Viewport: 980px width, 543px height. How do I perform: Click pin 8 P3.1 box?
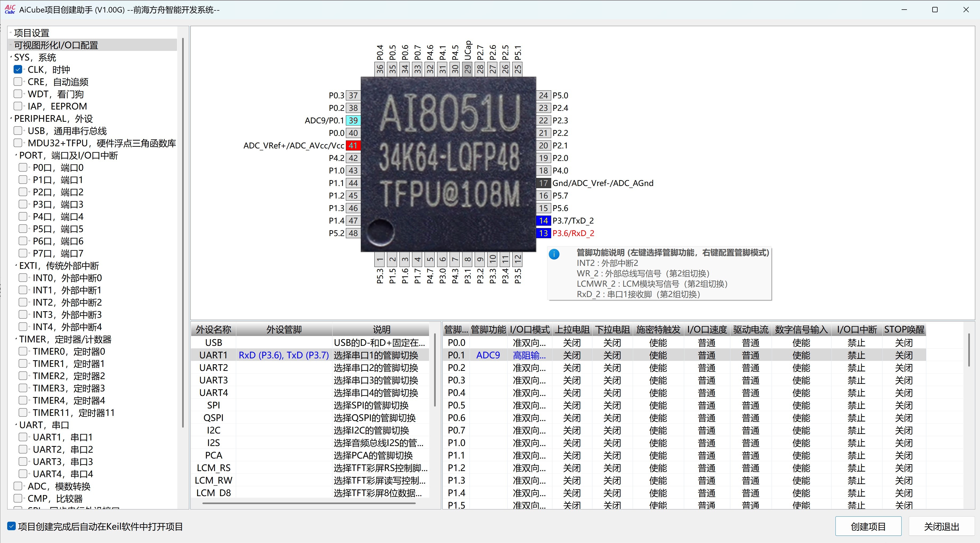tap(467, 260)
